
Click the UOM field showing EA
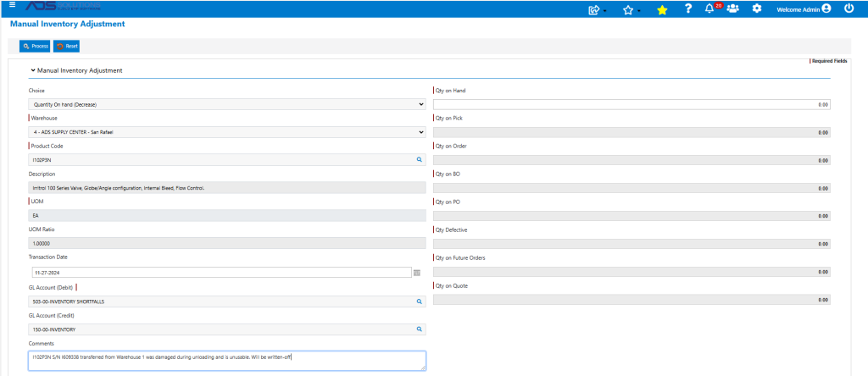(227, 216)
